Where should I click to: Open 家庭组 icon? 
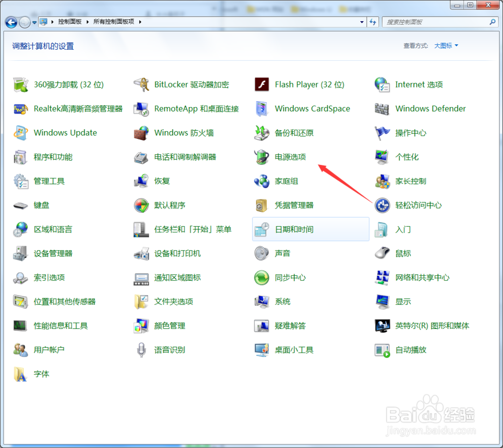click(262, 181)
